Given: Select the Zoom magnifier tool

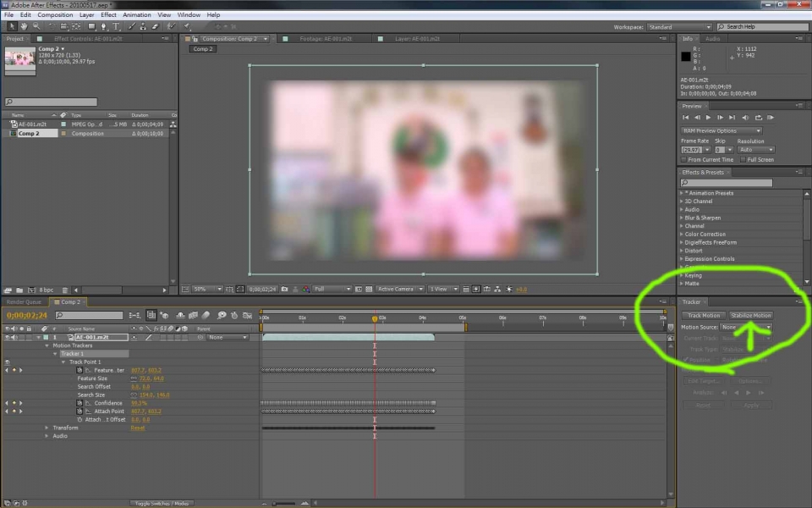Looking at the screenshot, I should tap(35, 26).
